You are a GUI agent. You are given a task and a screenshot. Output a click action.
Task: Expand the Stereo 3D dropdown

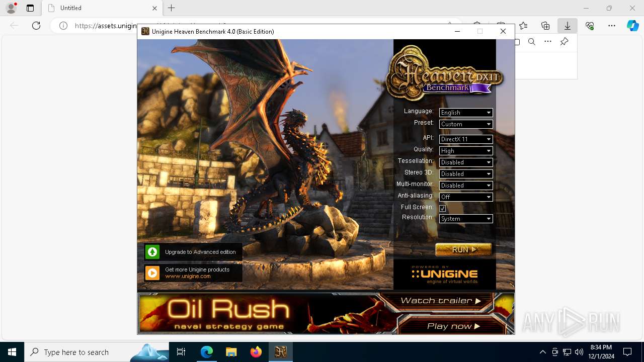click(x=465, y=174)
